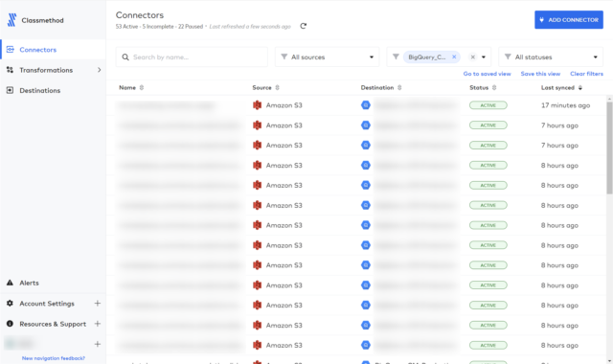Open the destination filter dropdown arrow
Screen dimensions: 613x364
484,57
